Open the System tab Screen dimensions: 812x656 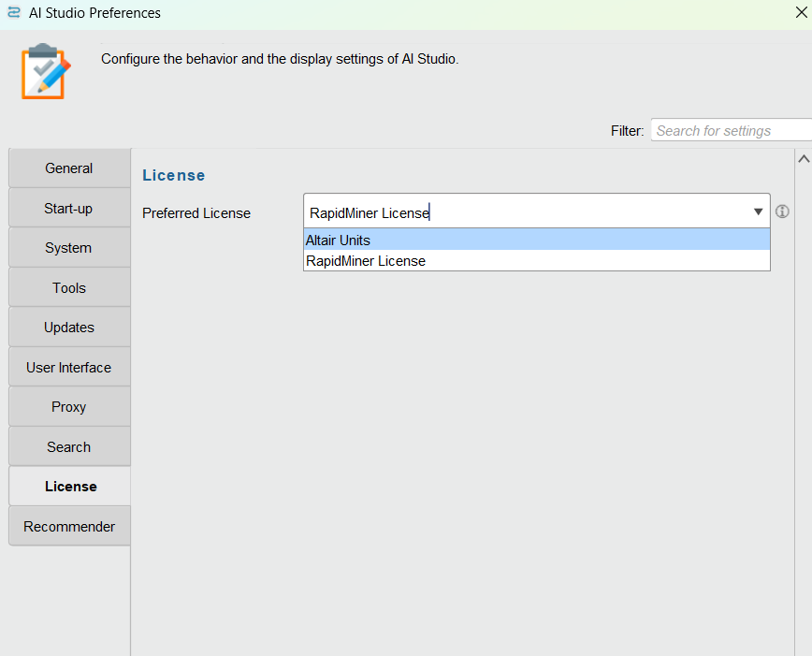(69, 248)
